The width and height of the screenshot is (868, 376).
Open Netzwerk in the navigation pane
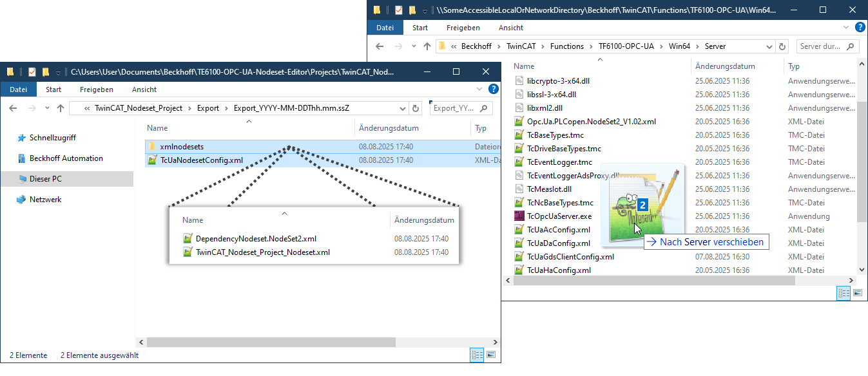coord(45,200)
